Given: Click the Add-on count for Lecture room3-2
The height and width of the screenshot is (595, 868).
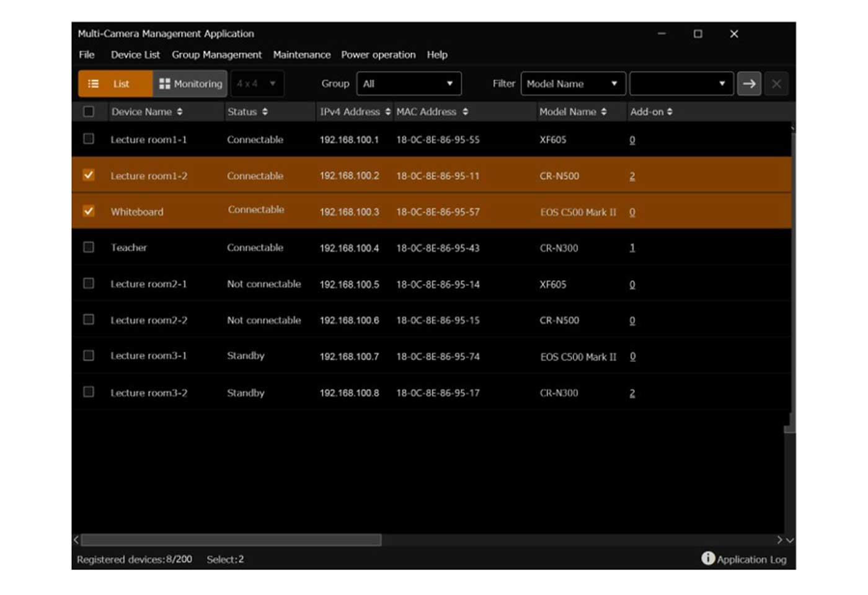Looking at the screenshot, I should tap(632, 392).
